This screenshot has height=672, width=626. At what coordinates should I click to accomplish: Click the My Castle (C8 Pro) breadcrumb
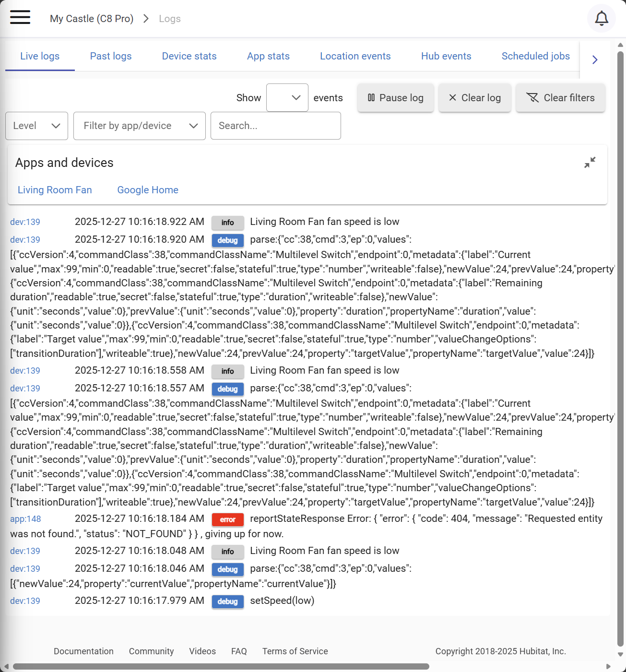92,19
